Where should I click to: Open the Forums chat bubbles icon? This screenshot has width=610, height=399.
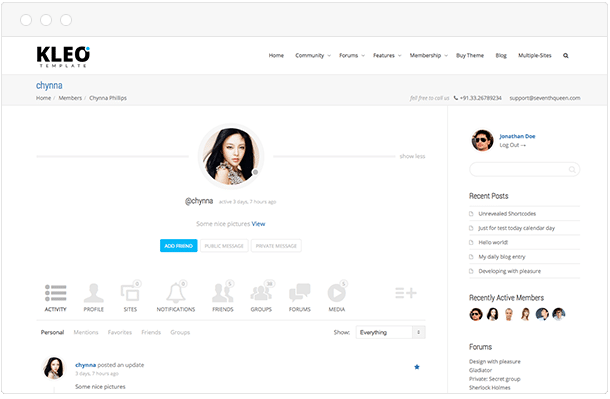300,293
